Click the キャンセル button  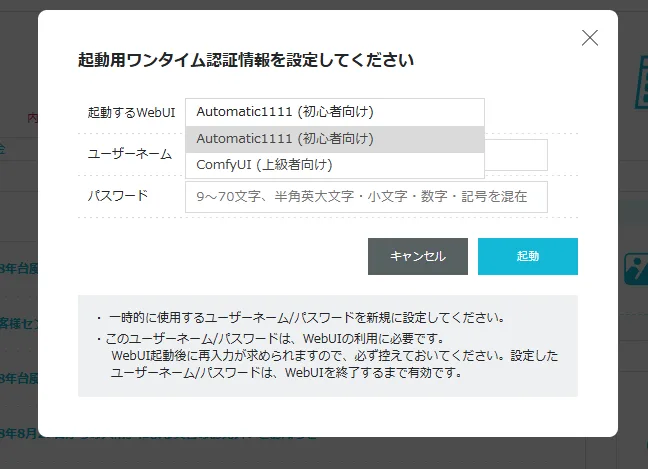(418, 256)
